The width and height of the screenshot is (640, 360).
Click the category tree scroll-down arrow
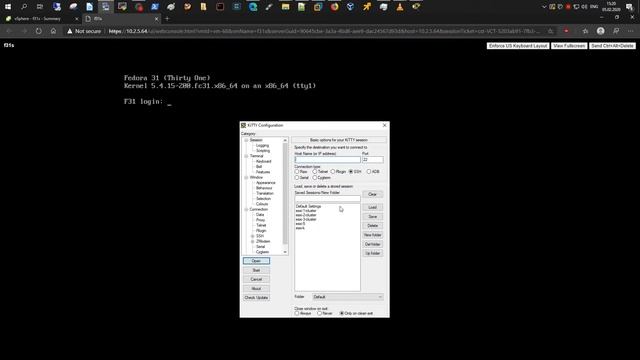pos(285,252)
